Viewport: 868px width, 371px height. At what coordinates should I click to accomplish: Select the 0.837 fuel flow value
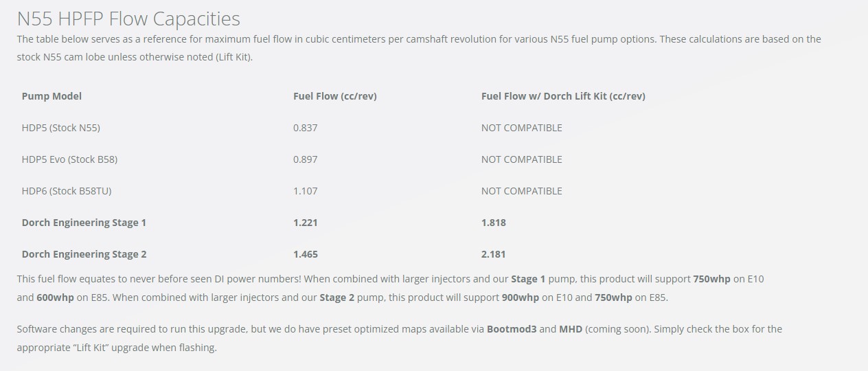306,128
